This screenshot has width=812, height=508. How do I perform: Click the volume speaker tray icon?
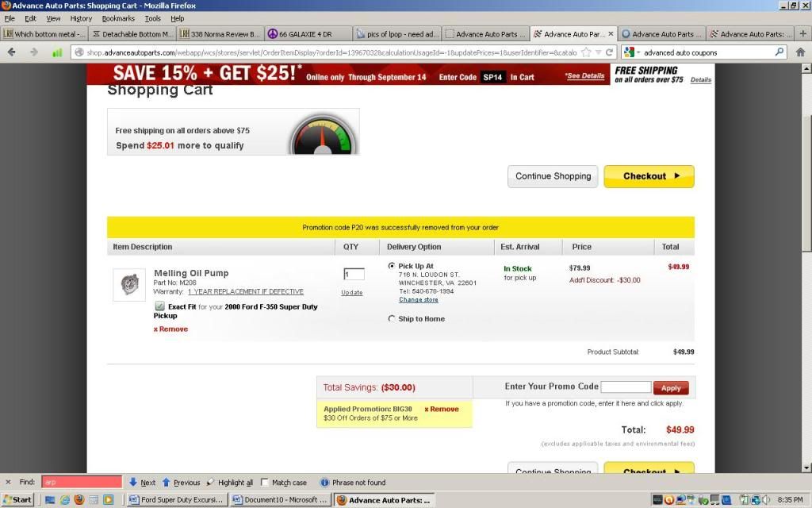click(766, 500)
